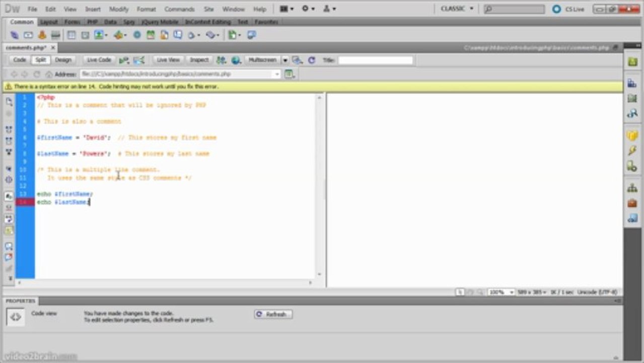Screen dimensions: 644x363
Task: Open the Multiscreen dropdown arrow
Action: pyautogui.click(x=285, y=60)
